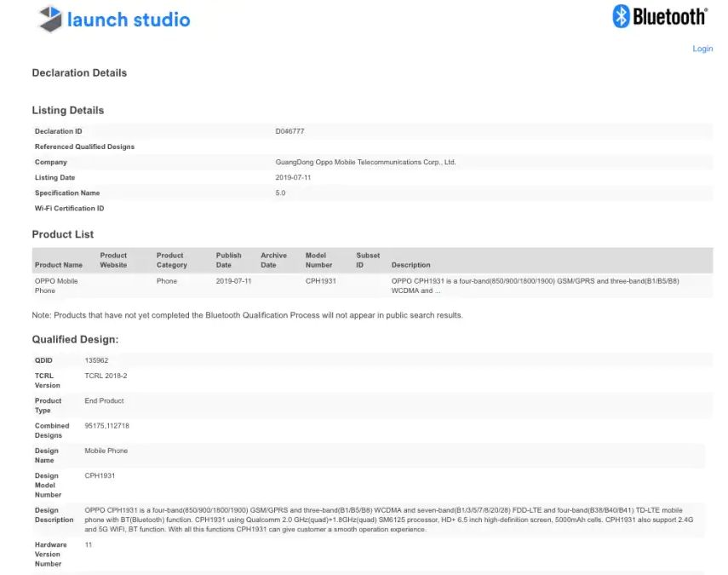
Task: Click the Bluetooth logo
Action: tap(660, 17)
